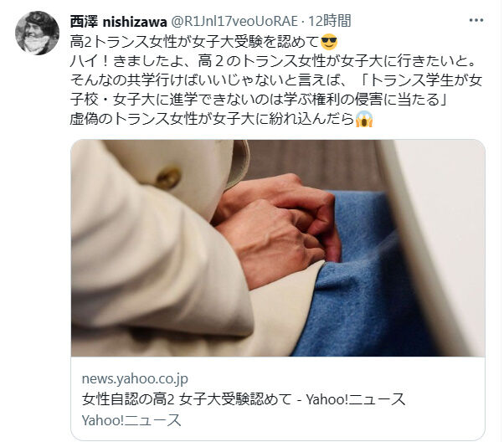Click the screaming face emoji
Image resolution: width=504 pixels, height=442 pixels.
point(364,119)
